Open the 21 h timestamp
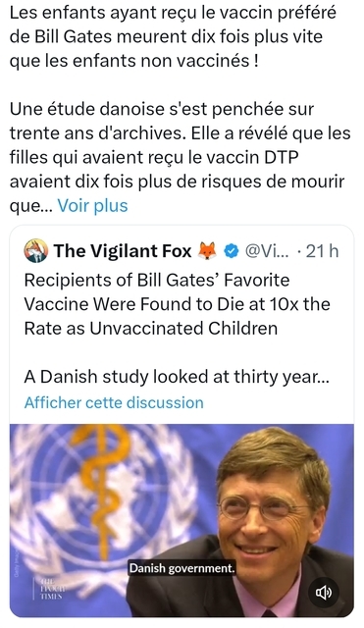Image resolution: width=364 pixels, height=628 pixels. 322,251
